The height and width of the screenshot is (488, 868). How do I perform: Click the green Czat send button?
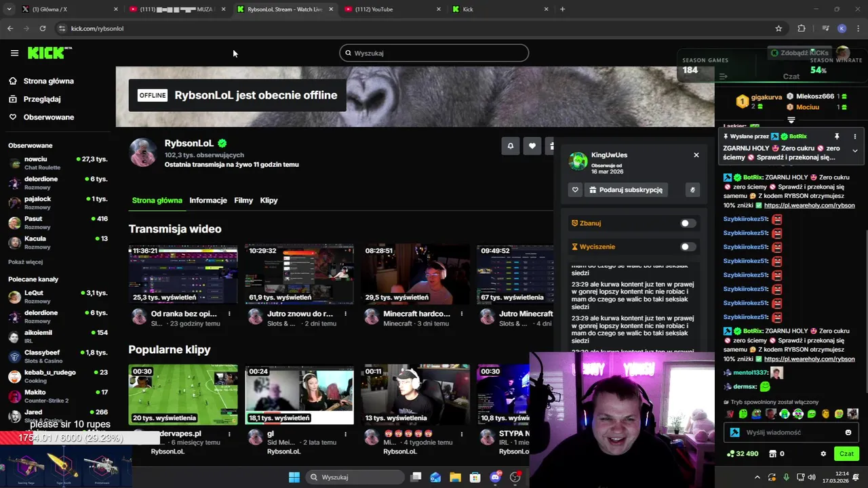coord(846,454)
